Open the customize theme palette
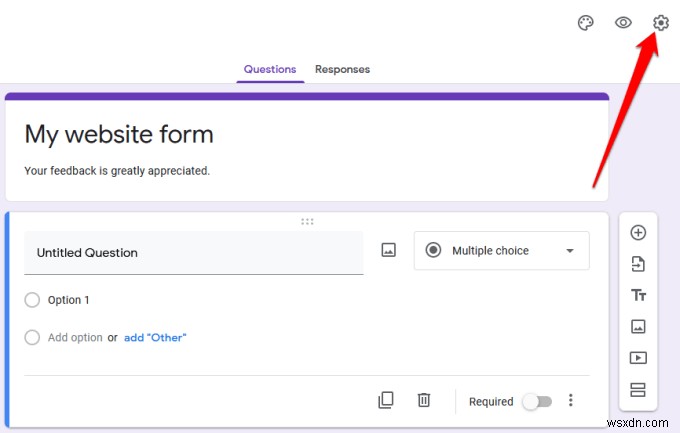680x433 pixels. point(586,23)
